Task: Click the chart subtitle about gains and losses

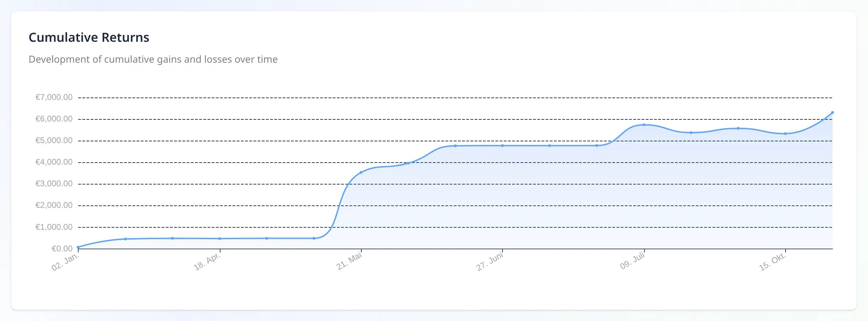Action: (153, 59)
